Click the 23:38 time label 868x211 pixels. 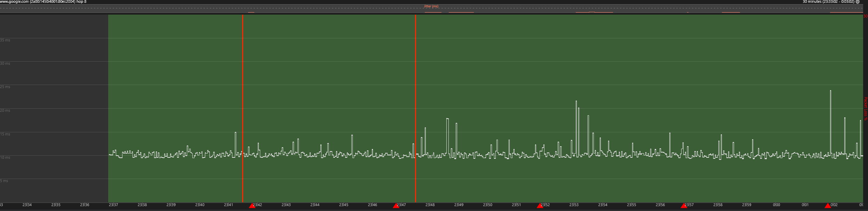pos(142,205)
